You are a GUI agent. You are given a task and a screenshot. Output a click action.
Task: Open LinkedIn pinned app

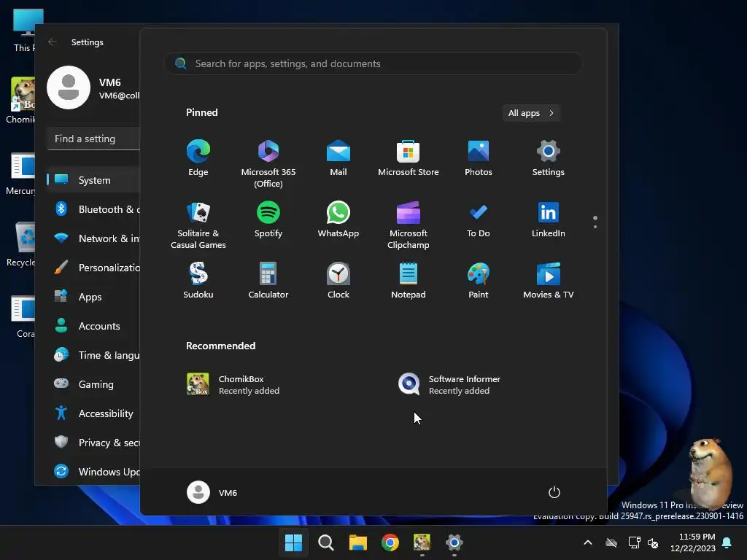tap(549, 219)
